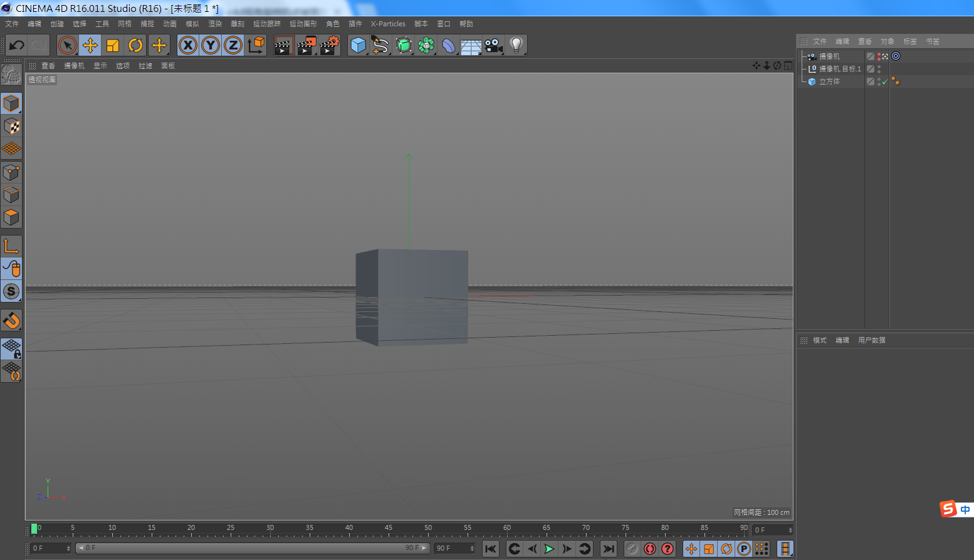974x560 pixels.
Task: Render to Picture Viewer
Action: pyautogui.click(x=306, y=45)
